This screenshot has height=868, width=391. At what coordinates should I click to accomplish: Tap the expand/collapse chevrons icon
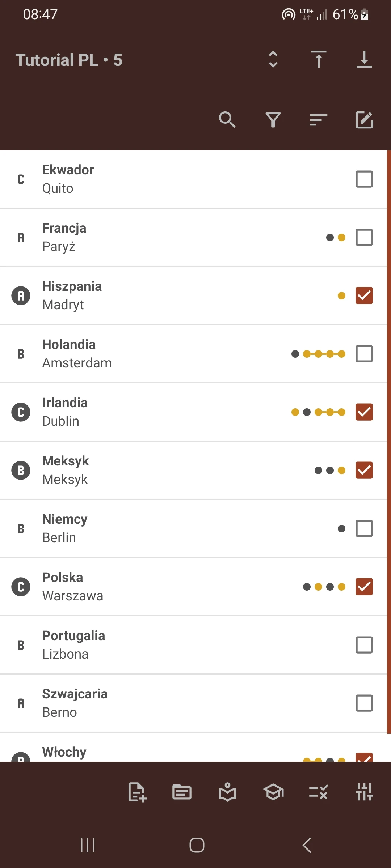273,60
